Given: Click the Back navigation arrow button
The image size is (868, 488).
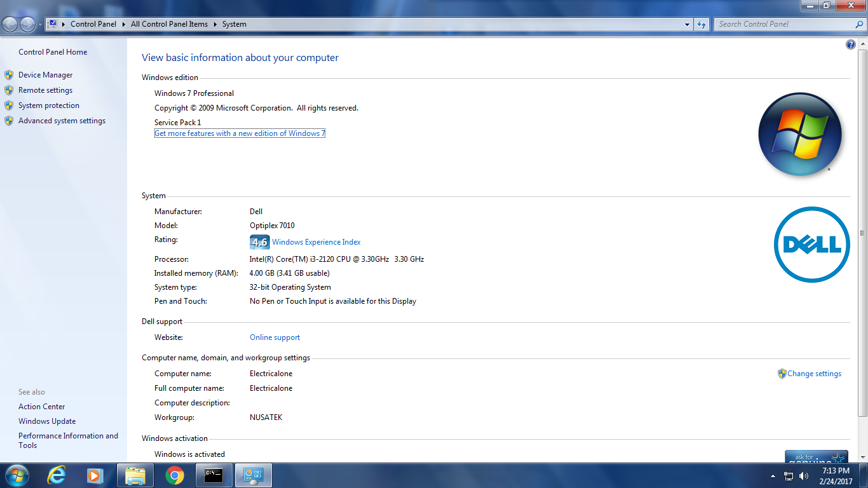Looking at the screenshot, I should coord(10,24).
